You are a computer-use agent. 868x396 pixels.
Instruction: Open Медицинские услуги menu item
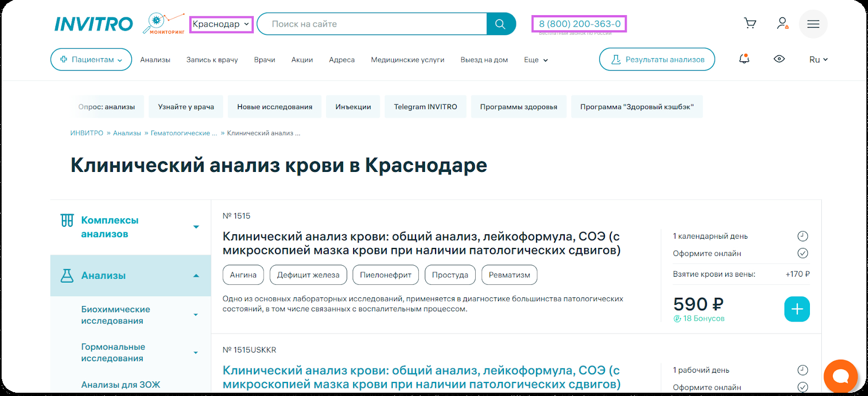pyautogui.click(x=407, y=60)
